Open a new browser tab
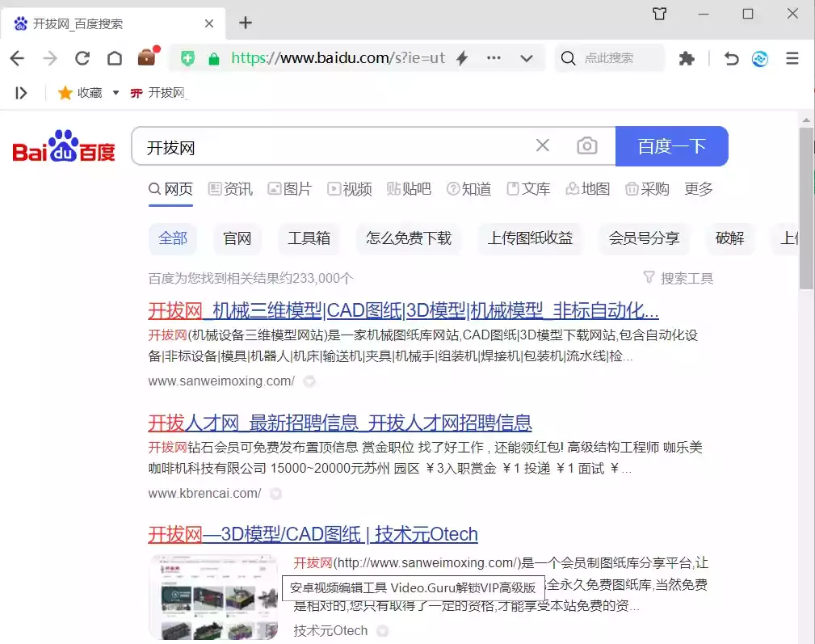The height and width of the screenshot is (644, 815). click(246, 23)
